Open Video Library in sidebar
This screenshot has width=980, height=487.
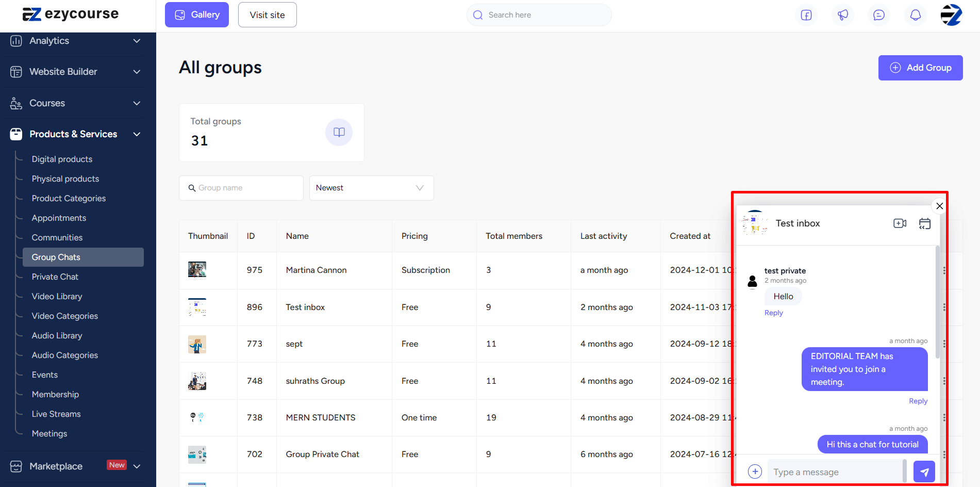click(57, 297)
